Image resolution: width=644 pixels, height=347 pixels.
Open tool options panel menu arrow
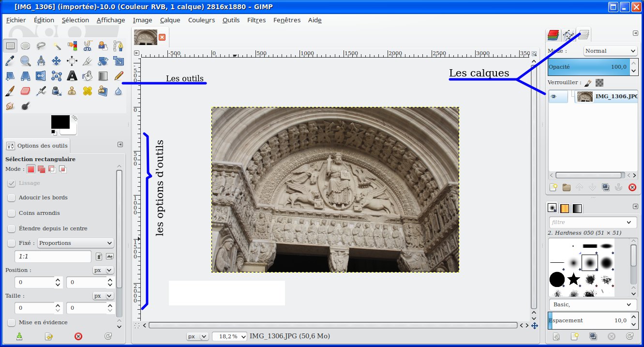pos(120,144)
